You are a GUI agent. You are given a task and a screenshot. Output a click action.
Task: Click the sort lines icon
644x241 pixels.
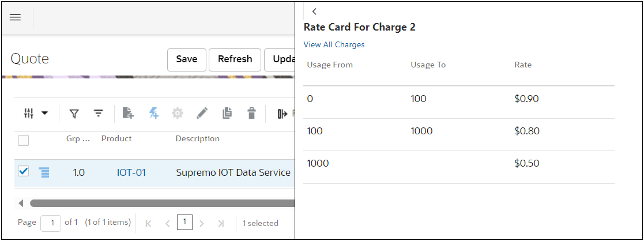click(99, 114)
